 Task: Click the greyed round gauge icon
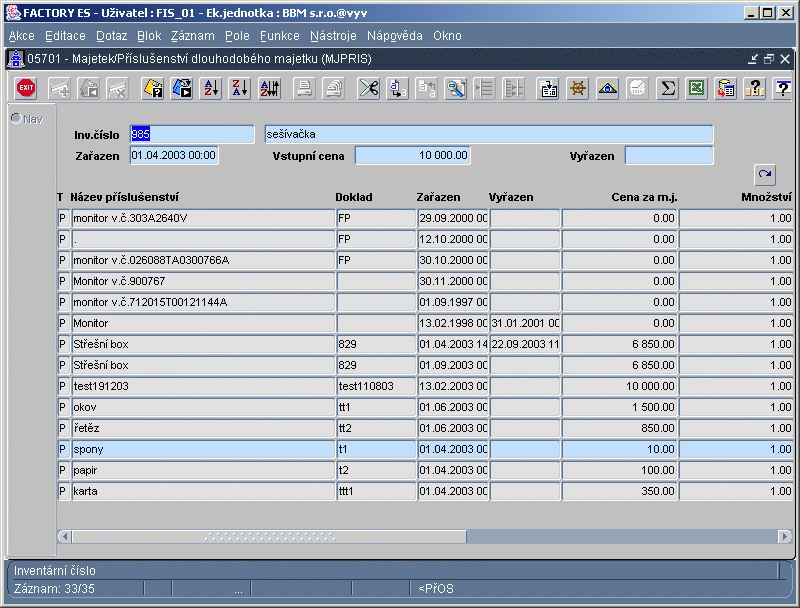[x=637, y=88]
